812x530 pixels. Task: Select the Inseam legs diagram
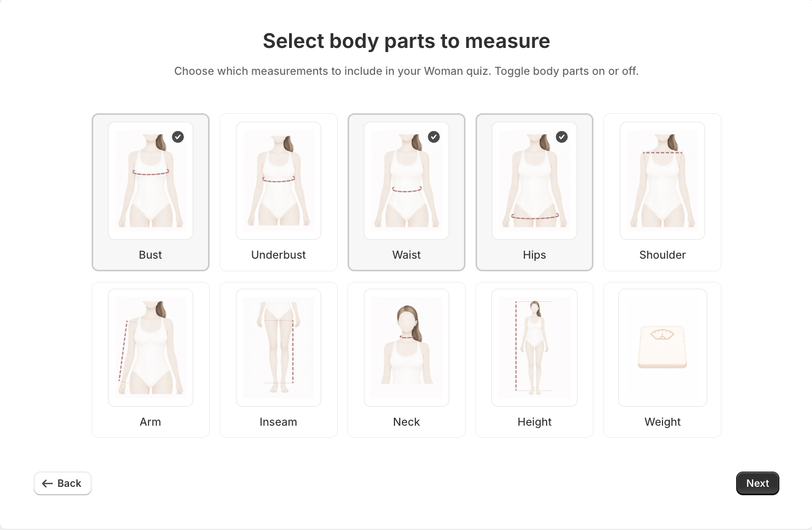pos(278,348)
